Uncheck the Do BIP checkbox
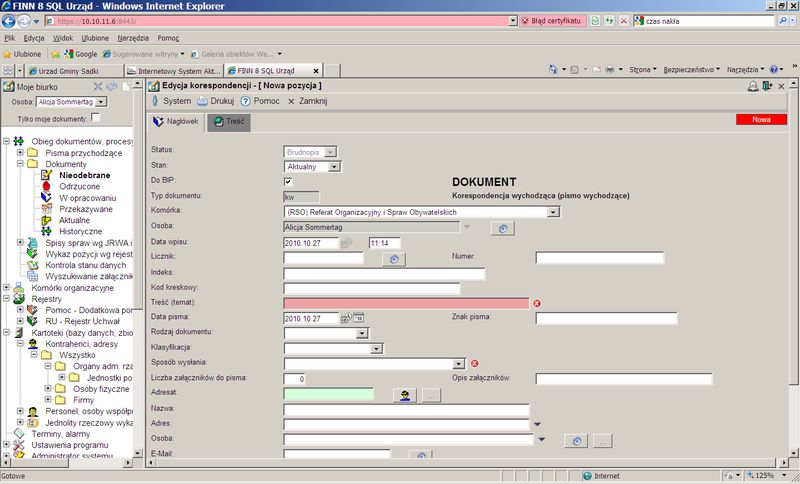The height and width of the screenshot is (484, 800). click(x=288, y=182)
